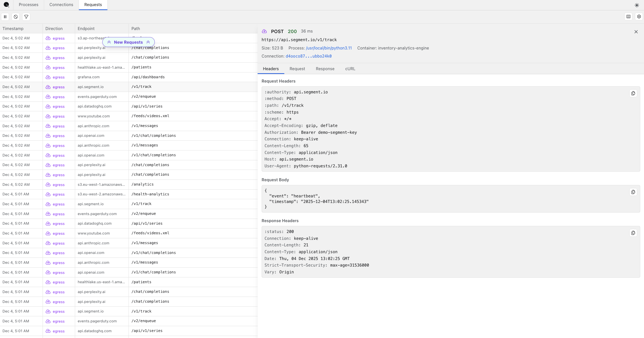Show the Response tab
The width and height of the screenshot is (644, 338).
pos(325,69)
